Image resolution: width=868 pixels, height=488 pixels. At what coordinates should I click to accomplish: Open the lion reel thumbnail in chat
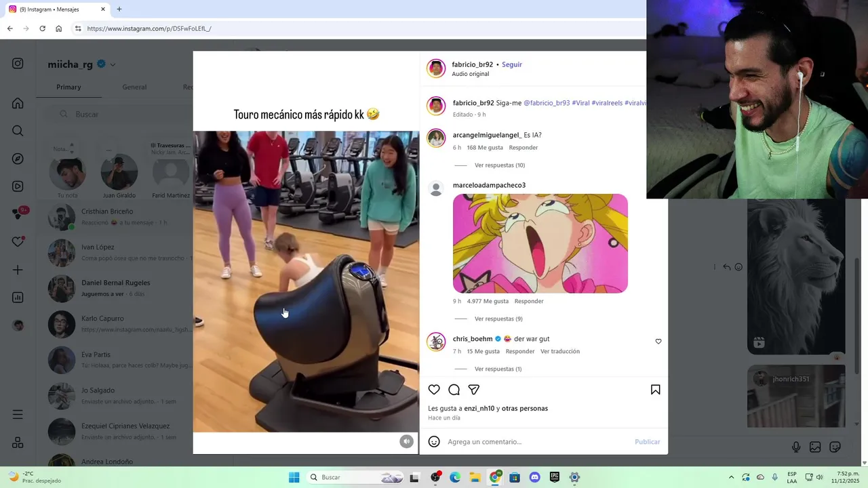coord(796,277)
